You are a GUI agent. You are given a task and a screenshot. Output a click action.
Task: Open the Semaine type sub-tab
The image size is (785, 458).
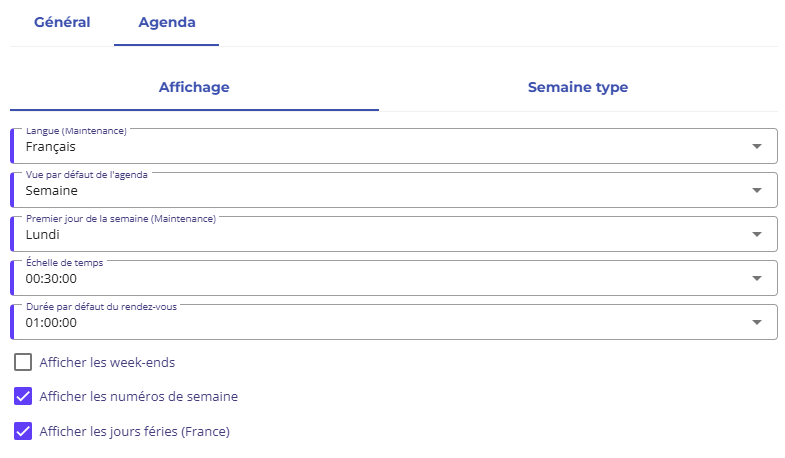tap(577, 87)
